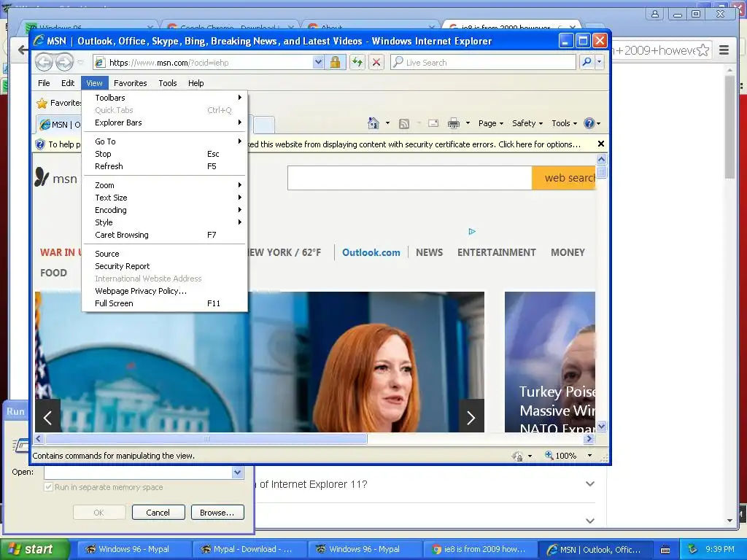This screenshot has height=560, width=747.
Task: Expand the Internet Explorer 11 question chevron
Action: point(589,484)
